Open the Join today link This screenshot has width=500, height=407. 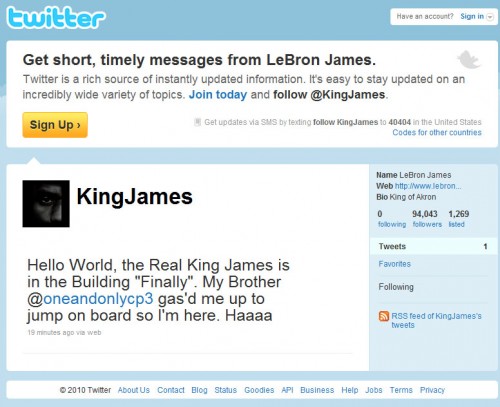click(218, 95)
